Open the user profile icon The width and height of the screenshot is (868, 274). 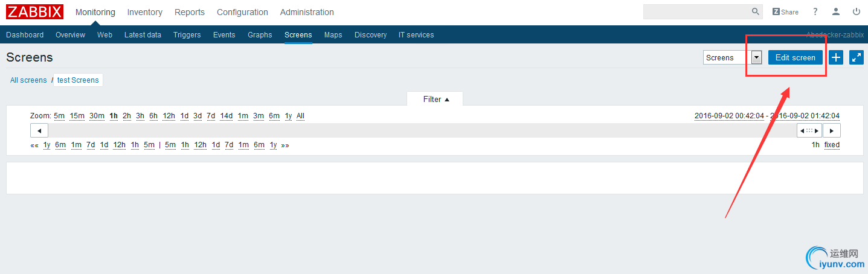coord(836,11)
